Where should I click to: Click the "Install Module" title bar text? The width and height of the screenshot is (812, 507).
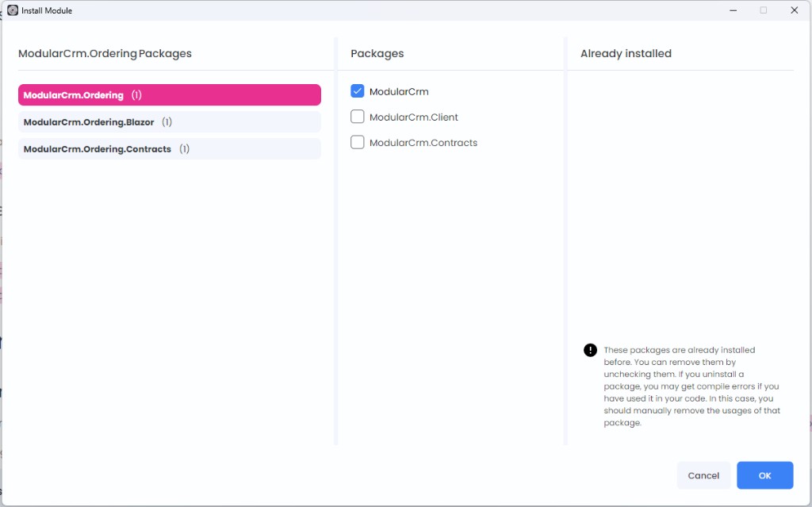[47, 10]
